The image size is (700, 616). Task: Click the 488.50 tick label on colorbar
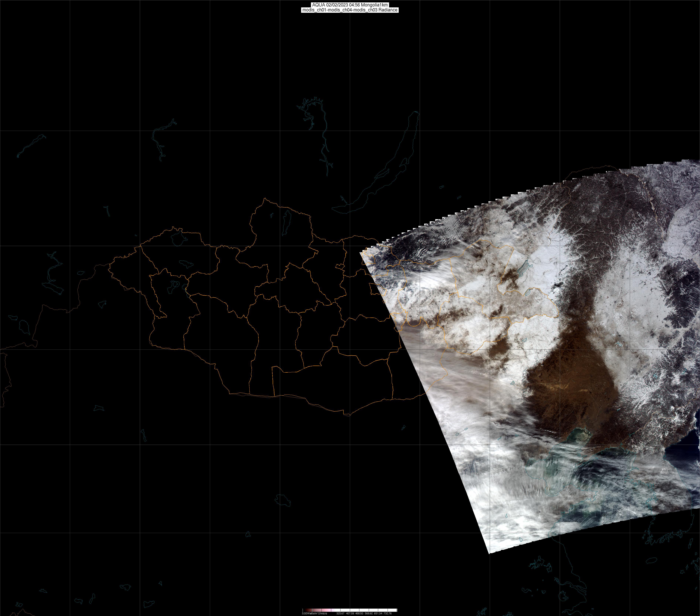(x=359, y=613)
